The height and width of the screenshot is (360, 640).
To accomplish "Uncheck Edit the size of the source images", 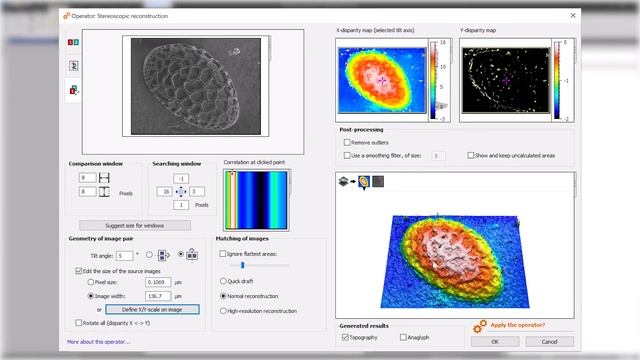I will [x=79, y=271].
